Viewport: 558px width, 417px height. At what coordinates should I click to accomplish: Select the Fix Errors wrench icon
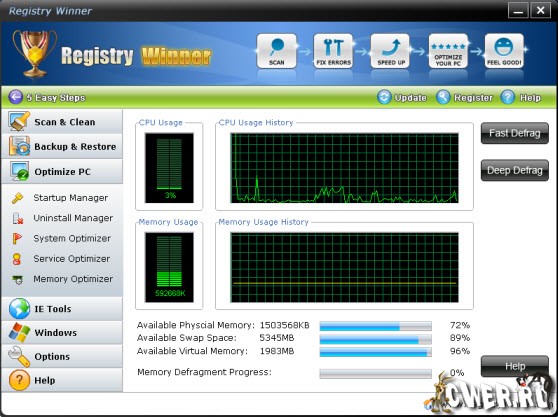(x=333, y=51)
